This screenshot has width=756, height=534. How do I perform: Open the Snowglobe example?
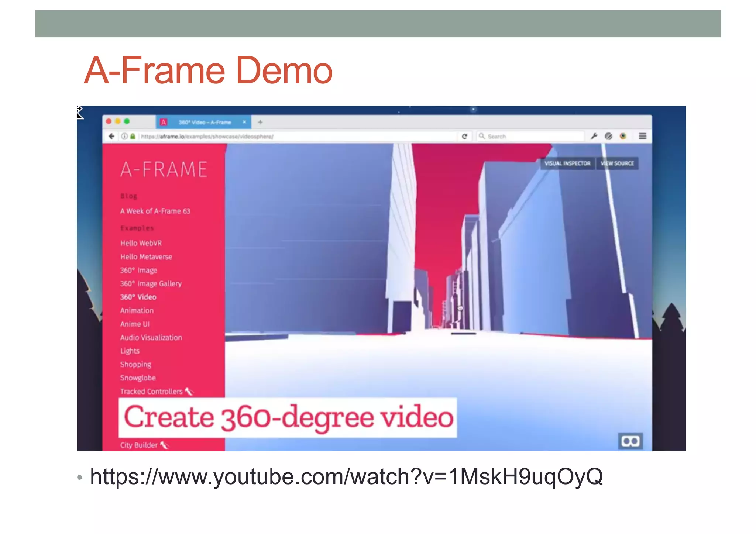tap(138, 378)
